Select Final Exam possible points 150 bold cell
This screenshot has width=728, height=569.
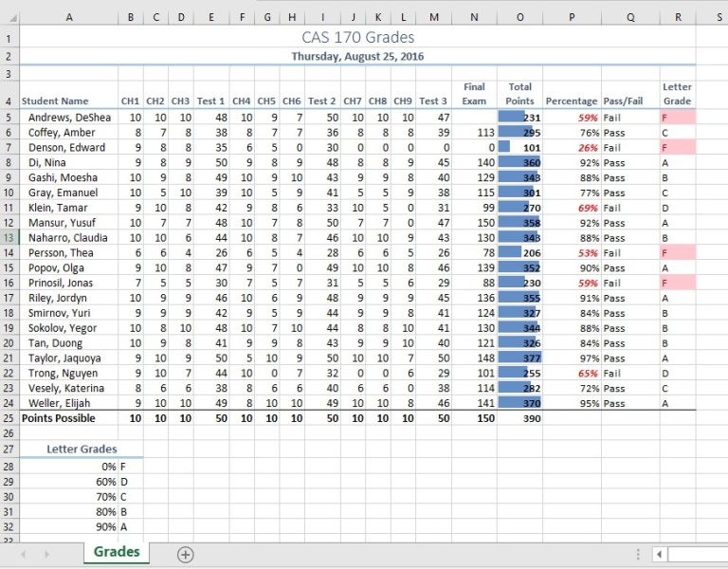[x=474, y=418]
